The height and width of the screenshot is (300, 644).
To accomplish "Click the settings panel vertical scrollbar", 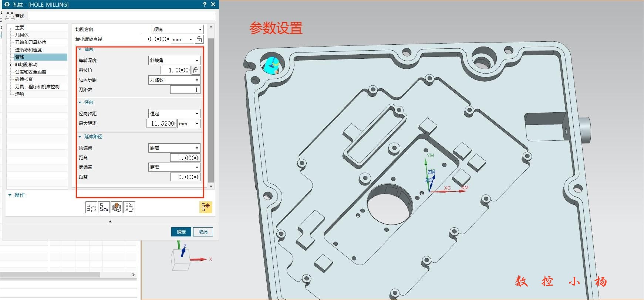I will [x=211, y=110].
